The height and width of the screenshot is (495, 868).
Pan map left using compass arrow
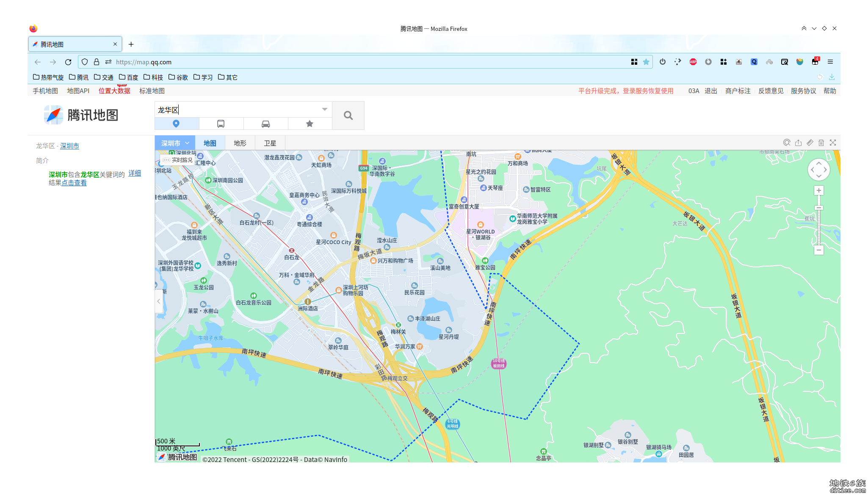pyautogui.click(x=812, y=170)
